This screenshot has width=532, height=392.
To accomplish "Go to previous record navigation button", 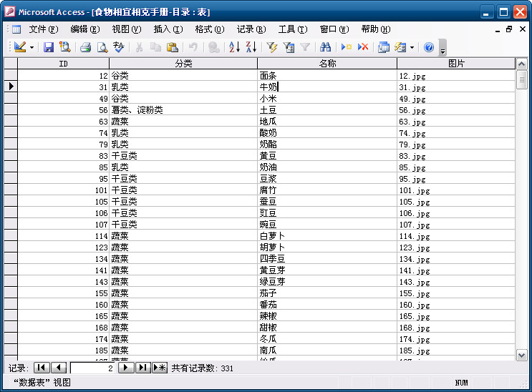I will coord(59,368).
